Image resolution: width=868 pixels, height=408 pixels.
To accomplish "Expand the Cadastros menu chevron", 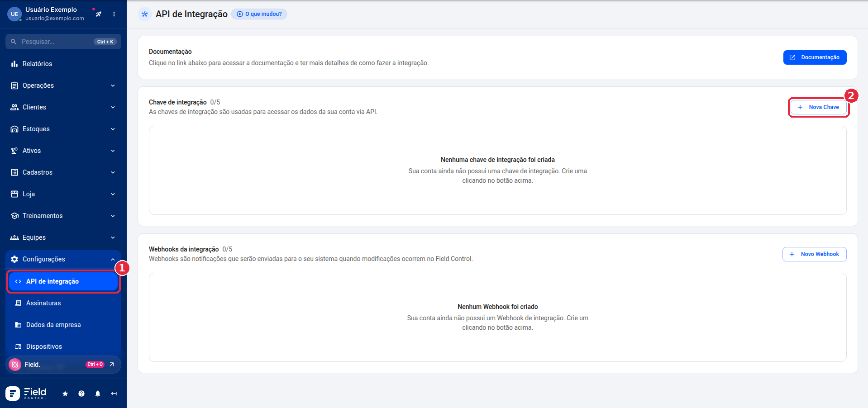I will click(x=113, y=172).
